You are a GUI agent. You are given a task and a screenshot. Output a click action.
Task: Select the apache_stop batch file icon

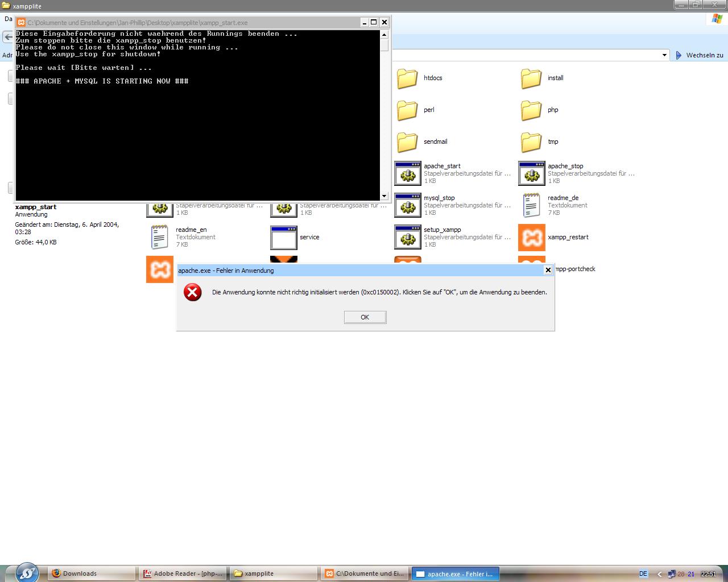pos(532,173)
